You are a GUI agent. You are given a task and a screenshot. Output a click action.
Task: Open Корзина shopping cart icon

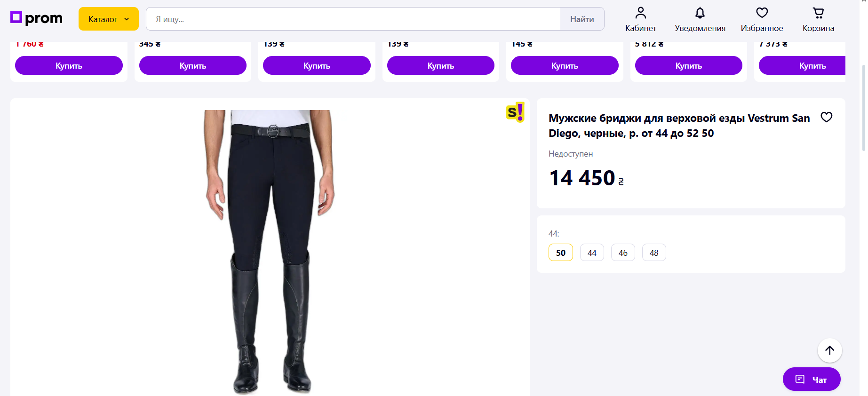tap(818, 13)
